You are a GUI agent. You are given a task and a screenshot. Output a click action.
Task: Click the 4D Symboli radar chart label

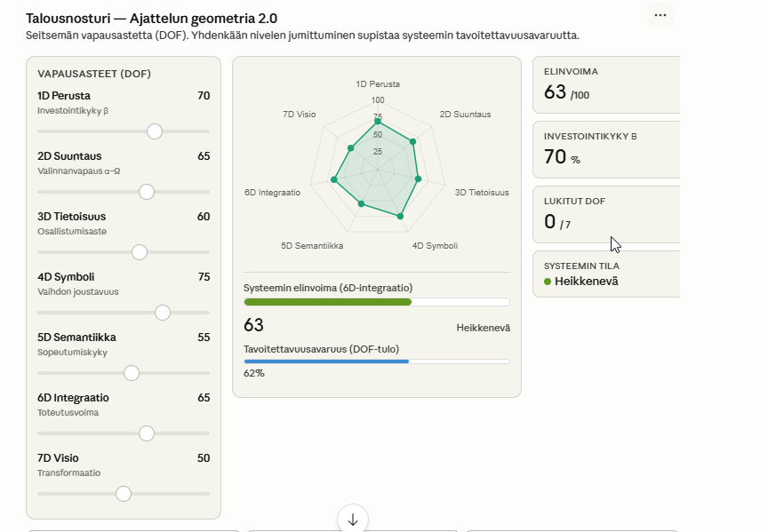435,246
